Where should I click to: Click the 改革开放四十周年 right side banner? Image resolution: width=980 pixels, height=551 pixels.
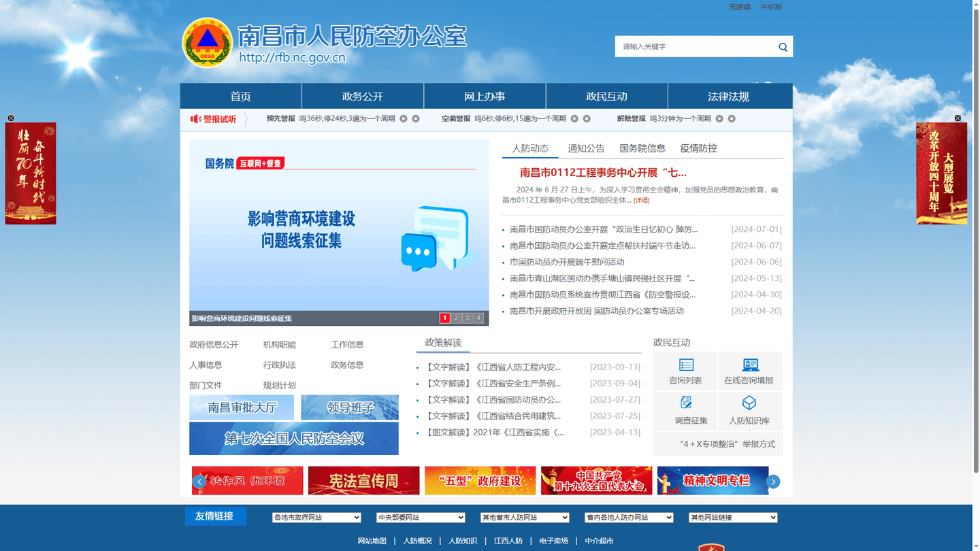pos(941,173)
